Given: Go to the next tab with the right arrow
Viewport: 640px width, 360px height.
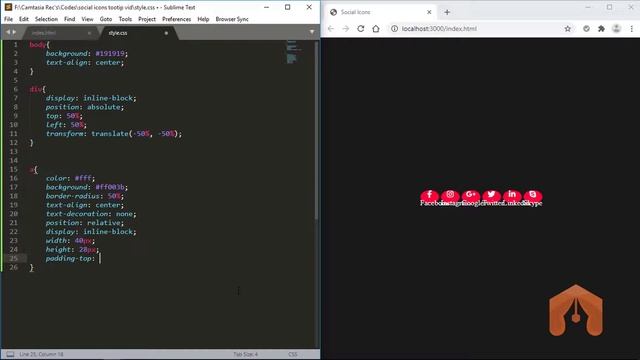Looking at the screenshot, I should tap(14, 32).
